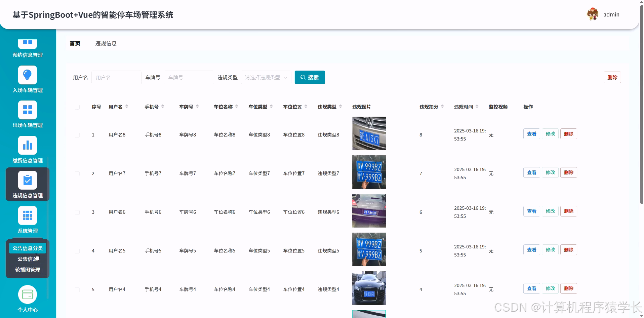The height and width of the screenshot is (318, 644).
Task: Edit 用户名7 row with 修改
Action: pyautogui.click(x=550, y=172)
